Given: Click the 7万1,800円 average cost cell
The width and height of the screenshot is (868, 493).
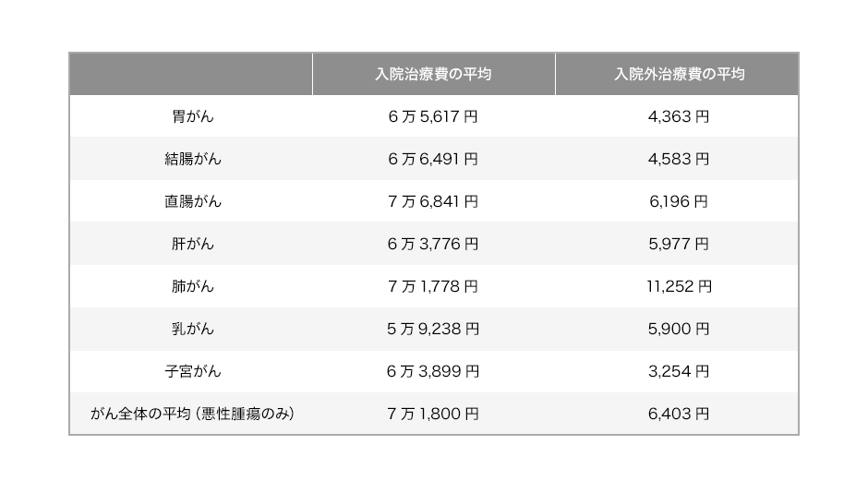Looking at the screenshot, I should point(433,414).
